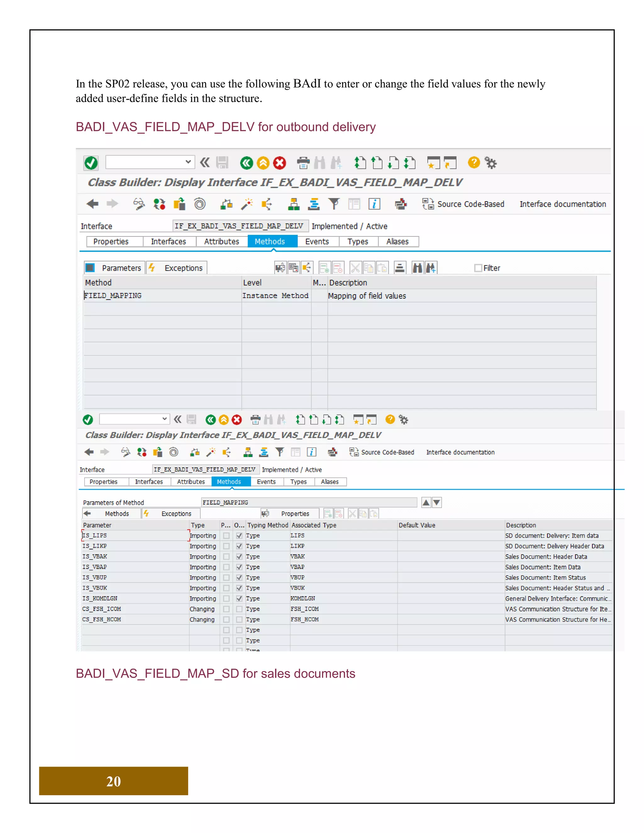
Task: Click Interface documentation in the first screenshot
Action: [x=563, y=204]
